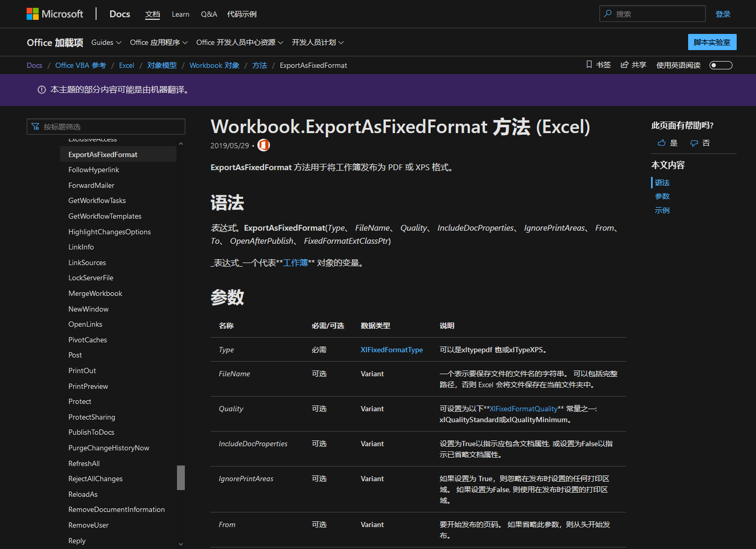Go to Docs in the breadcrumb
Viewport: 756px width, 549px height.
(34, 65)
